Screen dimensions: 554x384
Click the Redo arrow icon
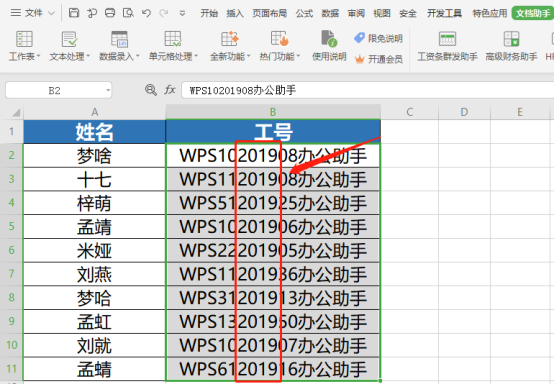tap(164, 13)
